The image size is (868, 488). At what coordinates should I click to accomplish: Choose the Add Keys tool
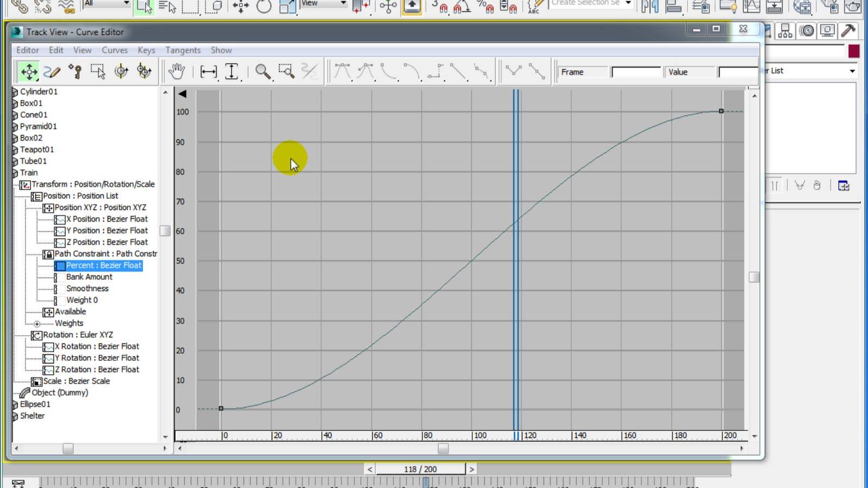point(75,71)
